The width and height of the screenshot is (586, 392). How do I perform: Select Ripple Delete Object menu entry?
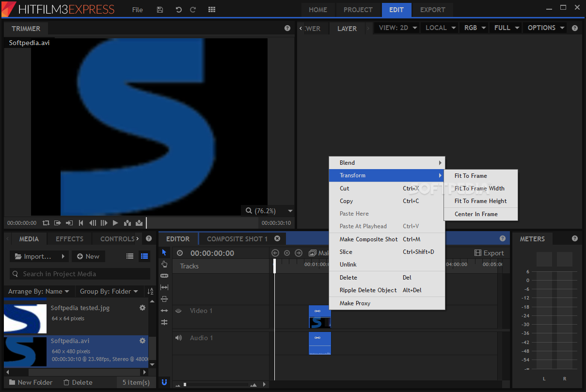[x=387, y=290]
